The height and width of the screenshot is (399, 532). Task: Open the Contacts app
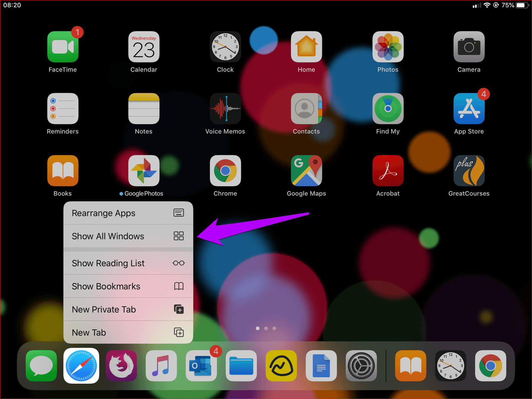pyautogui.click(x=306, y=109)
